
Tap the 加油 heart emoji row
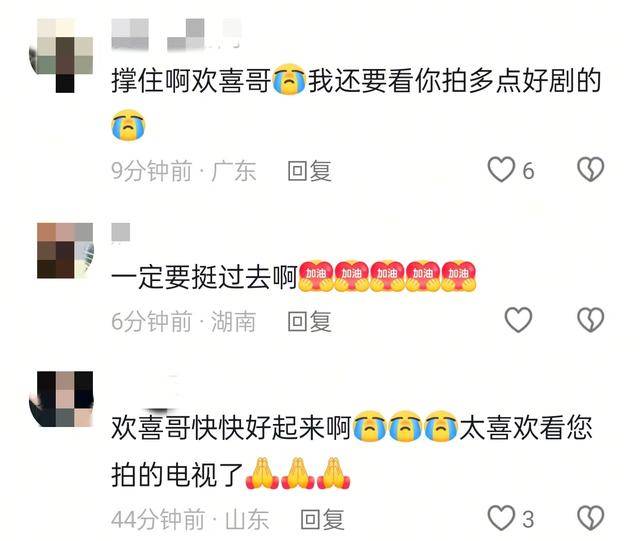coord(387,276)
